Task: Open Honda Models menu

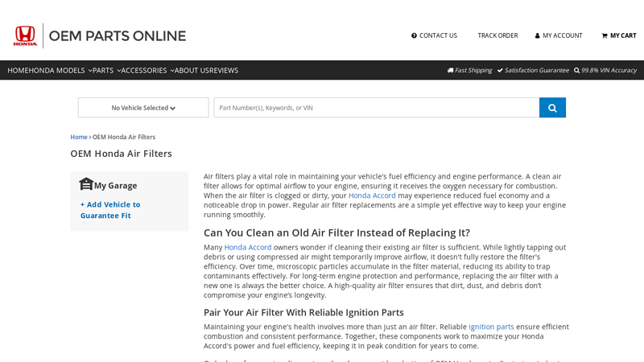Action: [56, 70]
